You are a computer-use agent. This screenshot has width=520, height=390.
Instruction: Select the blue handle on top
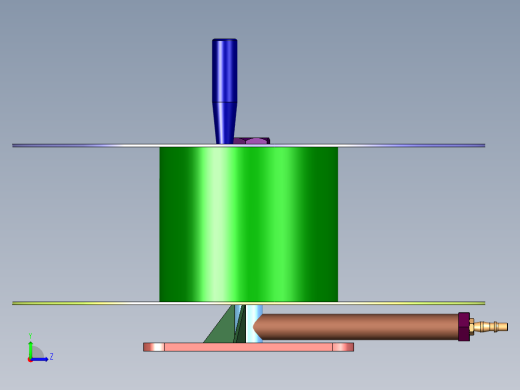[x=225, y=91]
